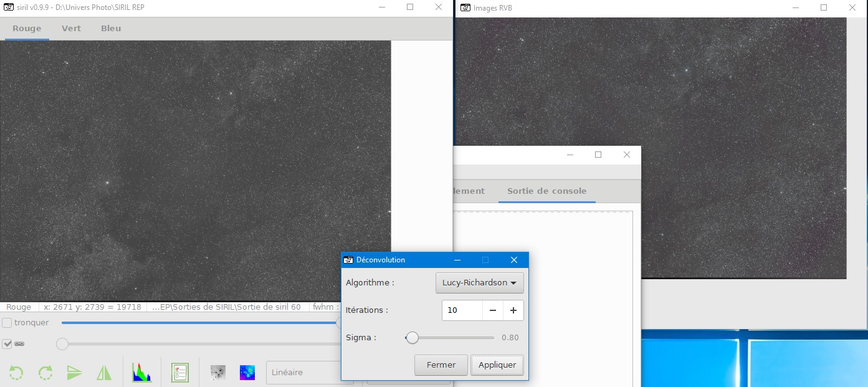
Task: Mirror the image horizontally (triangle icon)
Action: point(104,373)
